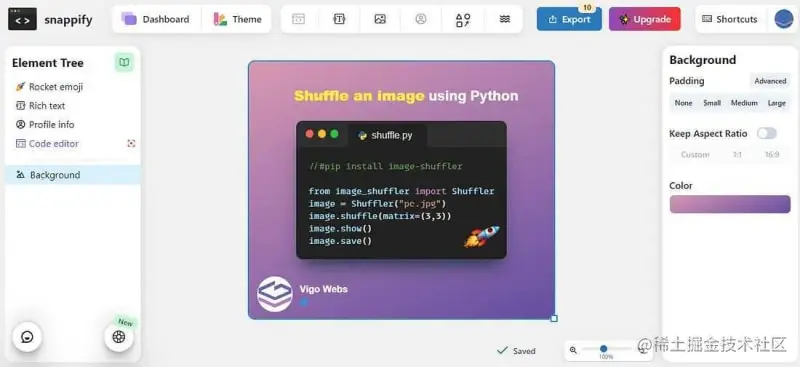Select the rocket emoji on canvas
Viewport: 800px width, 367px height.
pos(482,236)
